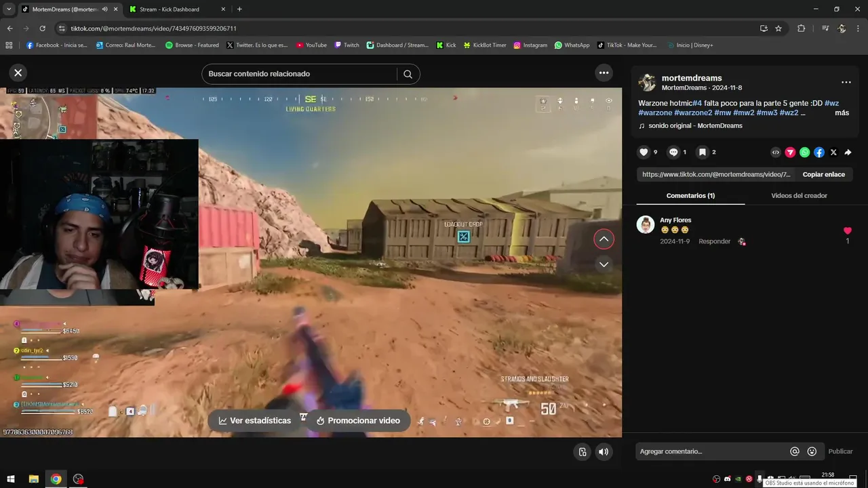Open KickBot Timer bookmark
Image resolution: width=868 pixels, height=488 pixels.
click(485, 45)
